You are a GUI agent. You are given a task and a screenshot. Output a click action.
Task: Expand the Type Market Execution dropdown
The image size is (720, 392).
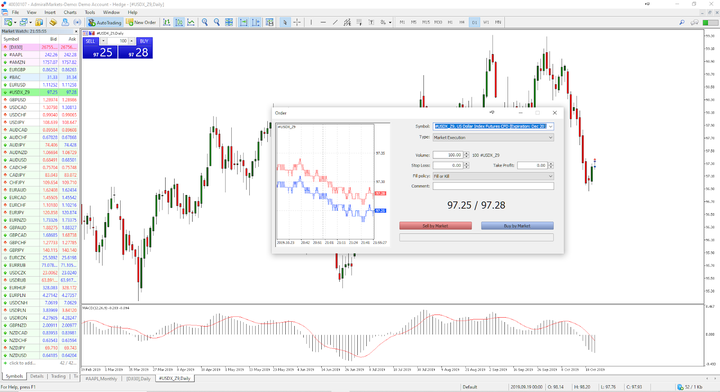pyautogui.click(x=493, y=137)
